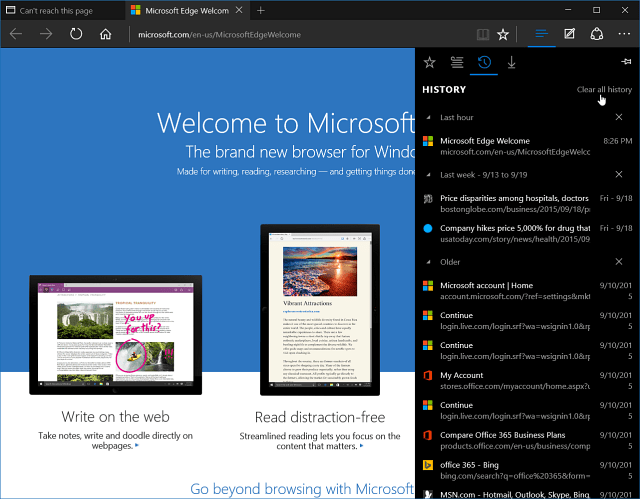Follow arrow link after Streamlined reading text

coord(362,446)
